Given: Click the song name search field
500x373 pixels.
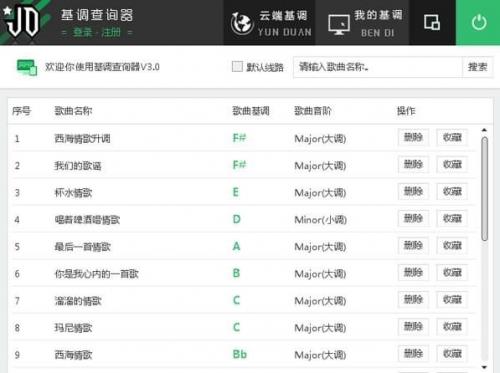Looking at the screenshot, I should (x=377, y=67).
